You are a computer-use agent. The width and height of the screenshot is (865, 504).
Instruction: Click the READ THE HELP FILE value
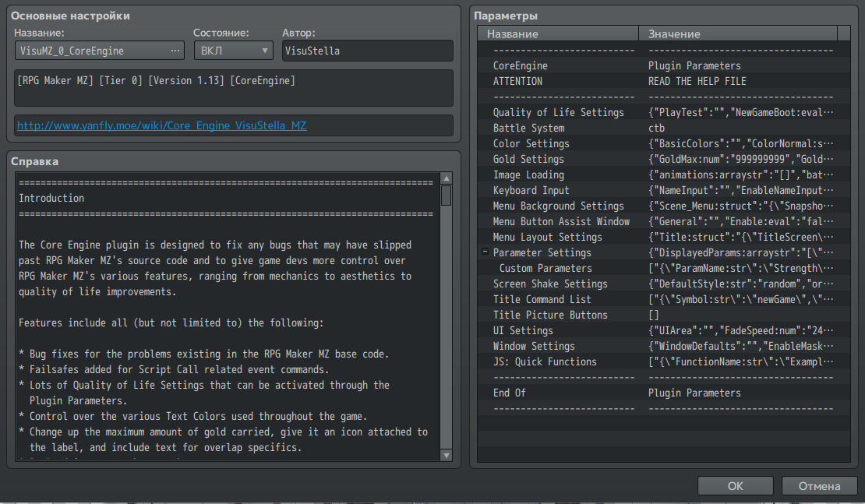pyautogui.click(x=697, y=81)
